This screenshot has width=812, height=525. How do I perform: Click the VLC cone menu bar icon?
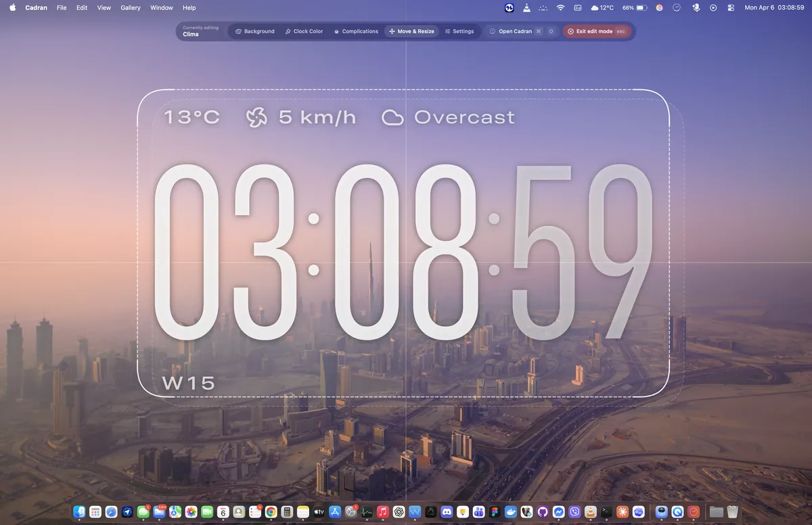coord(528,7)
